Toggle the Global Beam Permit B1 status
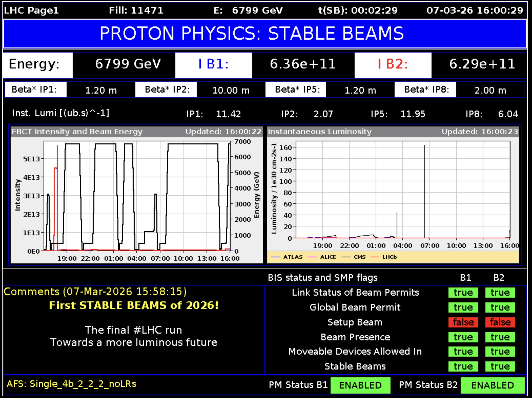The width and height of the screenshot is (532, 398). [464, 307]
